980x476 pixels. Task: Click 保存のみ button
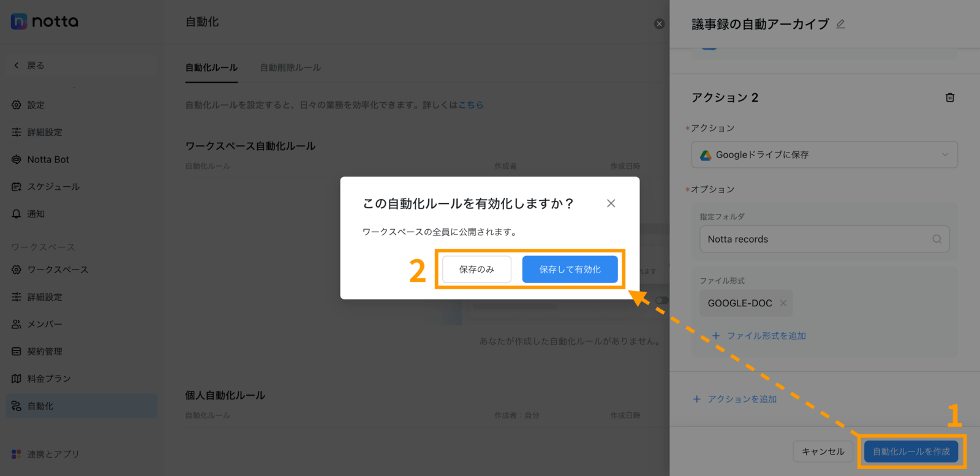click(x=477, y=270)
